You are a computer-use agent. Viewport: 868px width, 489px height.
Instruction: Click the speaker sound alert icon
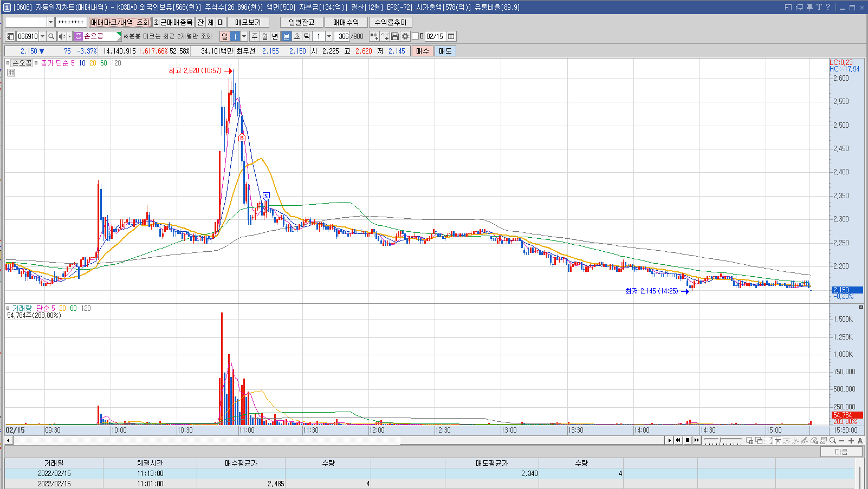tap(62, 36)
